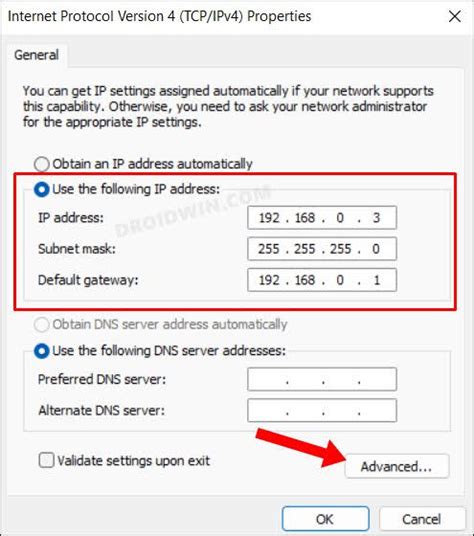Click first octet 192 of IP address

pyautogui.click(x=269, y=218)
